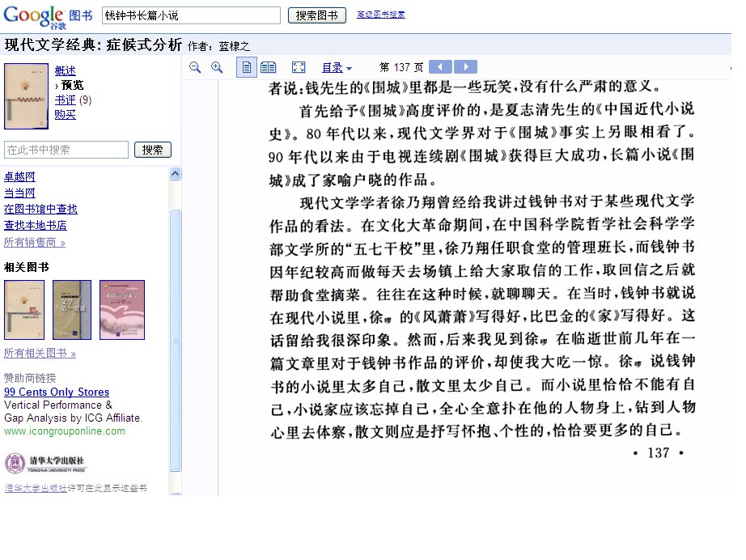746x560 pixels.
Task: Click the first related book thumbnail
Action: (x=24, y=310)
